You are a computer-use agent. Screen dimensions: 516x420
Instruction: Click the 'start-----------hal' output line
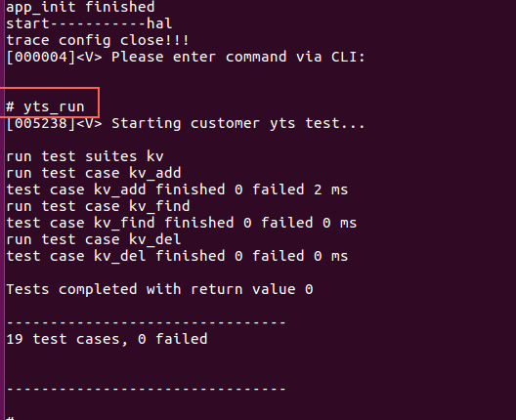pos(89,23)
